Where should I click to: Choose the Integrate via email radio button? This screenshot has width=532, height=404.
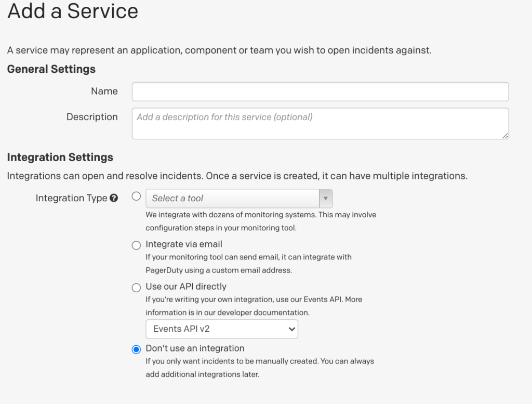click(x=136, y=245)
